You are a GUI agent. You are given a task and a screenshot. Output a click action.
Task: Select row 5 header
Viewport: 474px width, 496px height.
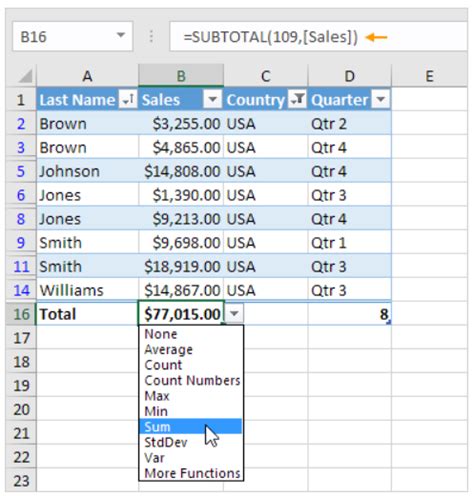tap(21, 171)
